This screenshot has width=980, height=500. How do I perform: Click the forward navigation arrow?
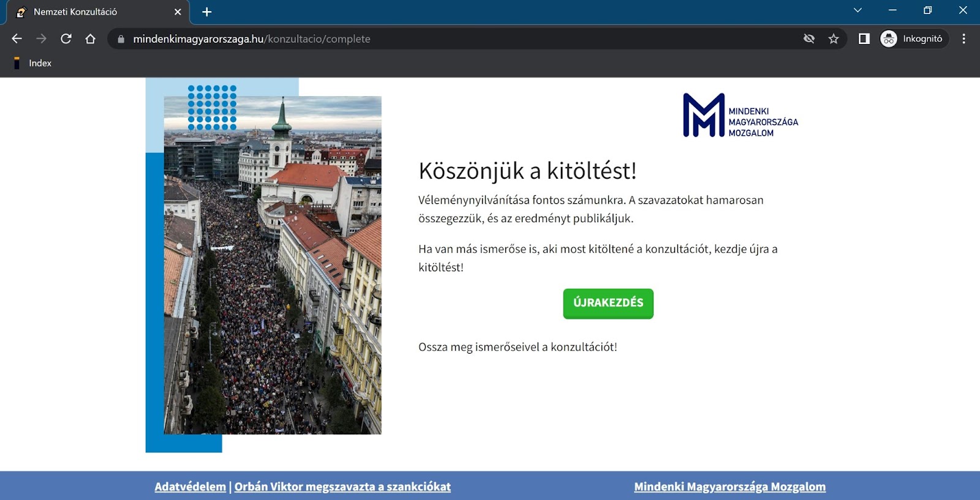41,39
